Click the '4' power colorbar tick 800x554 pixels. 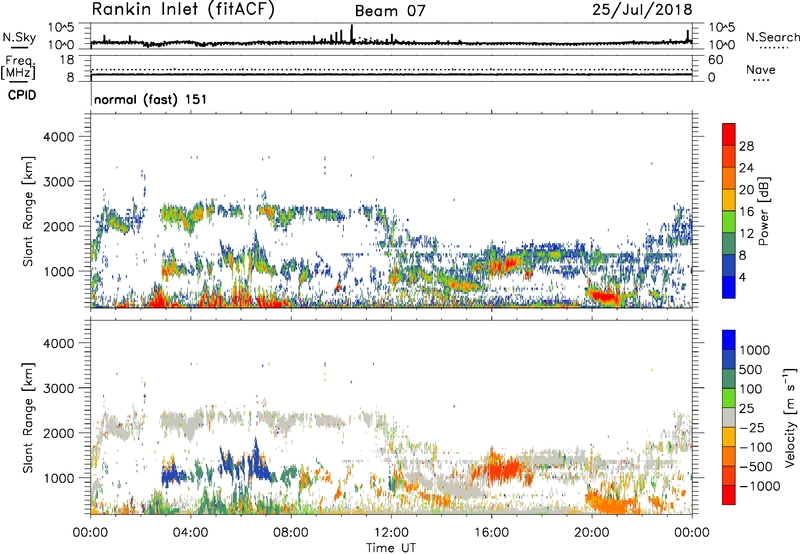pyautogui.click(x=743, y=277)
